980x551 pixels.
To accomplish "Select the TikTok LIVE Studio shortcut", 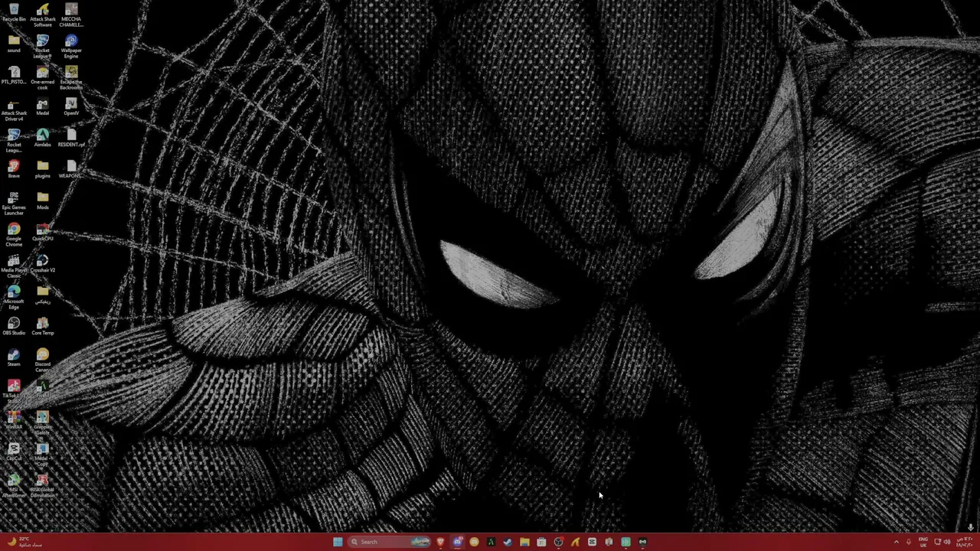I will 14,392.
